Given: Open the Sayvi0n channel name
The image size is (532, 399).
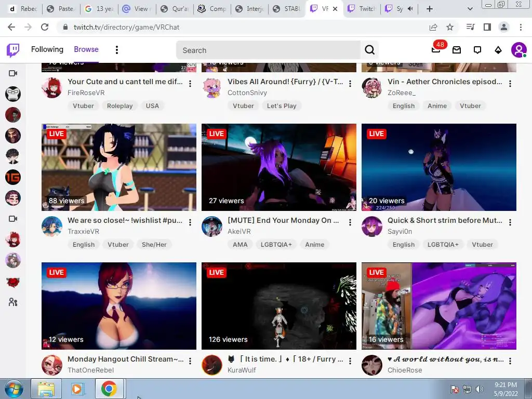Looking at the screenshot, I should [x=400, y=231].
